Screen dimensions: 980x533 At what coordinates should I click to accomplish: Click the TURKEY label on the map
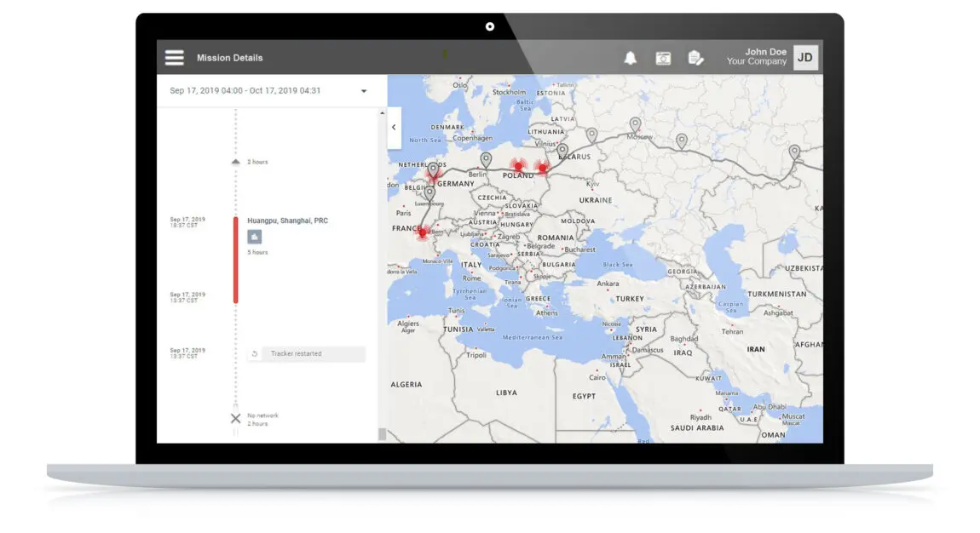630,299
